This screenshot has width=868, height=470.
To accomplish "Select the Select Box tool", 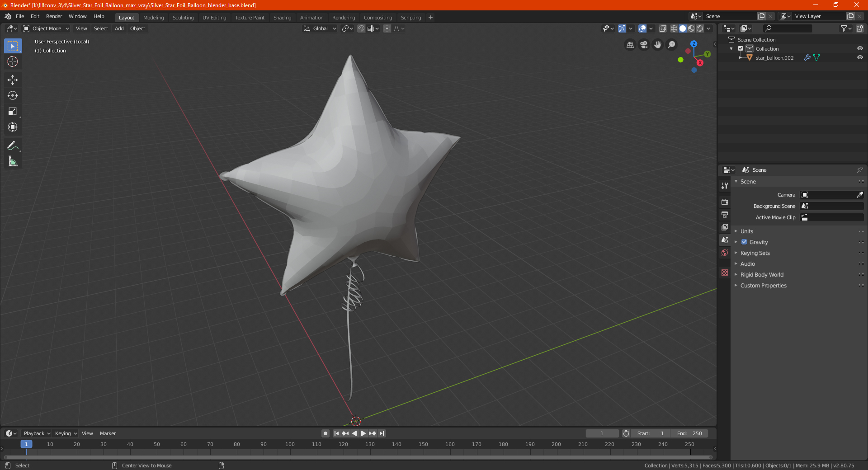I will pos(13,46).
